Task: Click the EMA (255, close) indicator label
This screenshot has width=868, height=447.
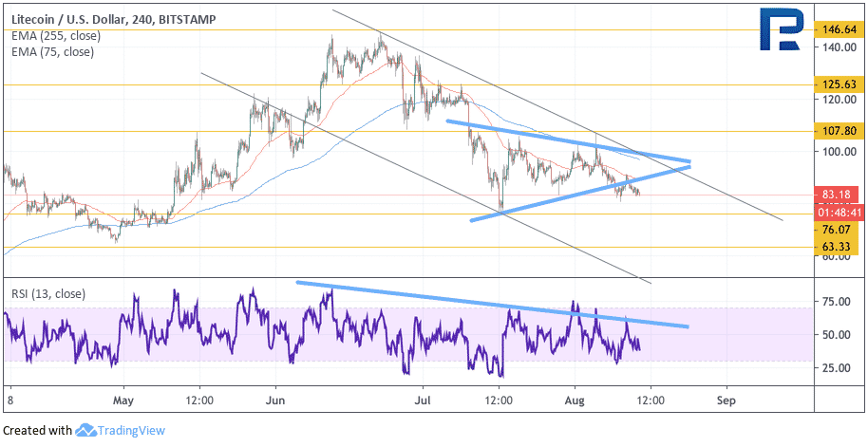Action: (56, 36)
